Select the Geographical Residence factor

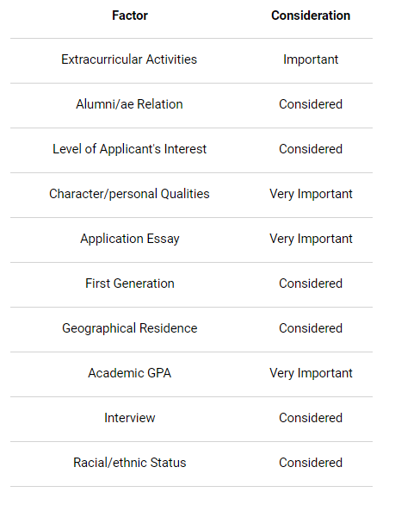click(130, 328)
